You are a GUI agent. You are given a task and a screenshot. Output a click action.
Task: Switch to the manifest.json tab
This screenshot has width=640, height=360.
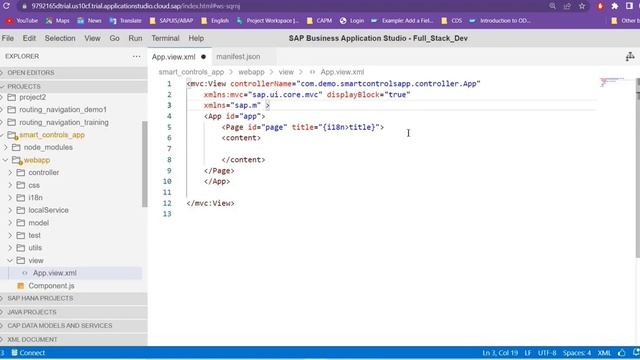click(238, 57)
